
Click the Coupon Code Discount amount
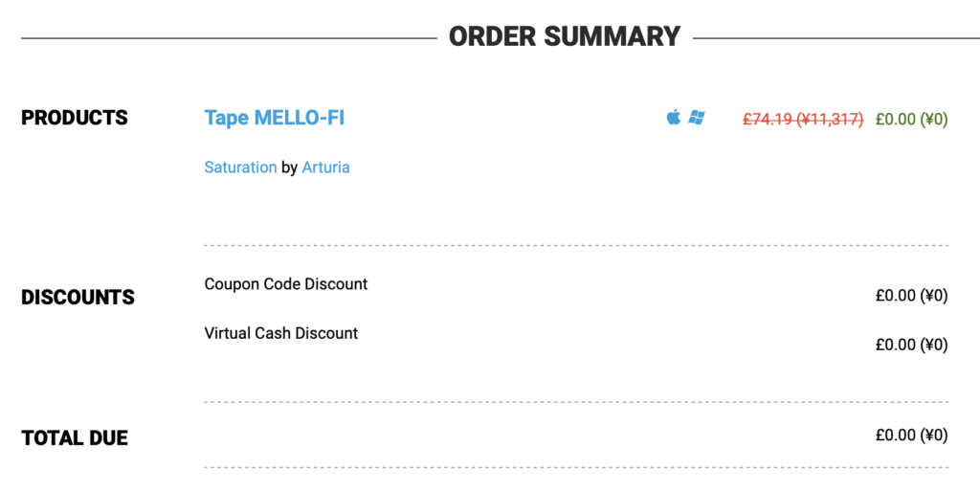[912, 296]
